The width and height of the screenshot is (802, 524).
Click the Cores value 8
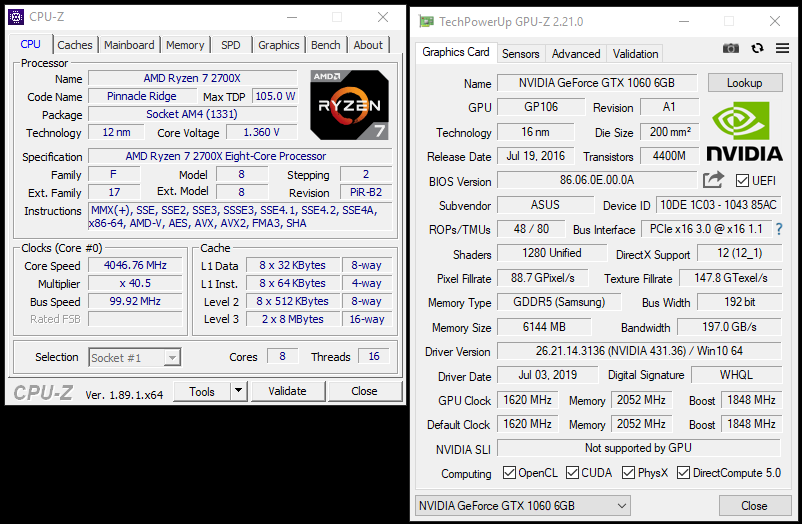pos(282,356)
